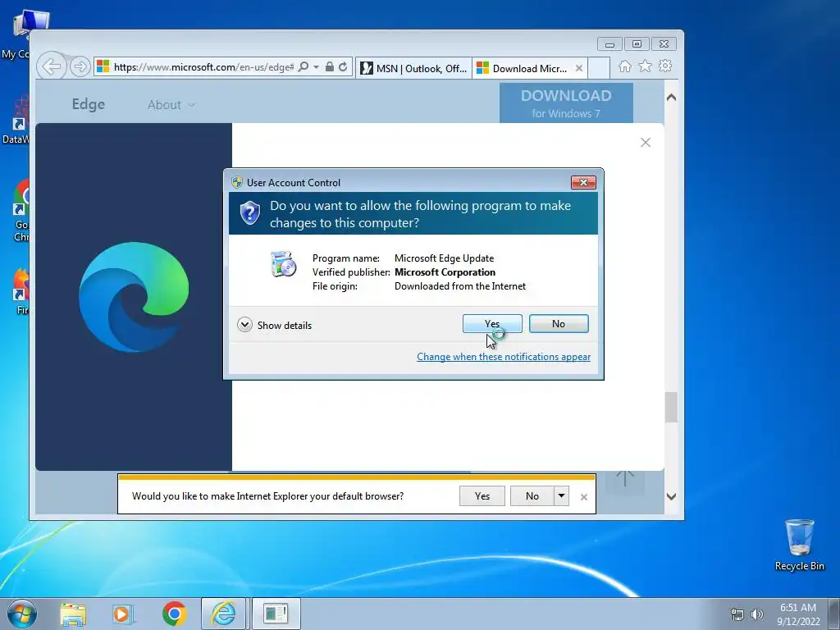
Task: Click the page scrollbar up arrow
Action: (671, 98)
